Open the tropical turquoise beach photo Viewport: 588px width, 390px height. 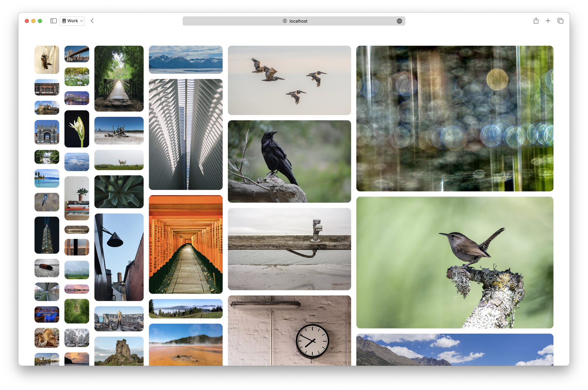tap(47, 178)
